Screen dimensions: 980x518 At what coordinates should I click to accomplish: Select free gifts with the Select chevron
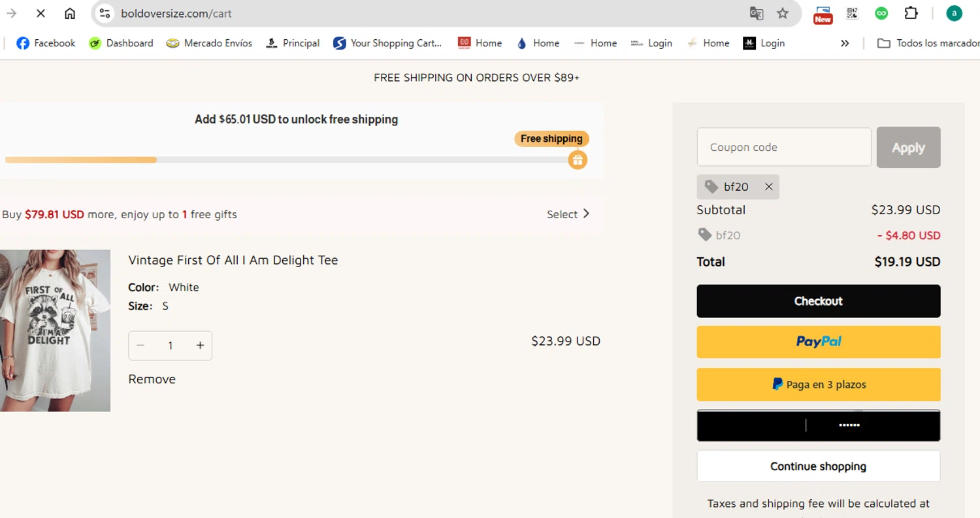pyautogui.click(x=568, y=214)
